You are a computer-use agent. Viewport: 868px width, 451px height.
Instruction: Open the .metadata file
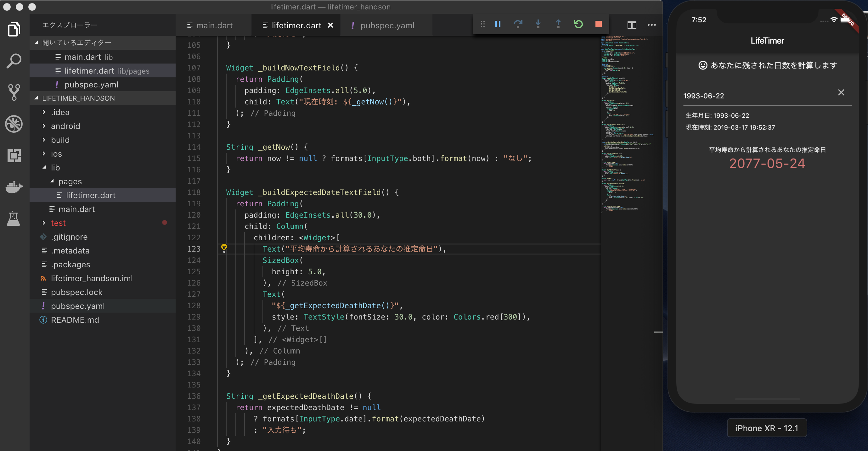(x=103, y=250)
